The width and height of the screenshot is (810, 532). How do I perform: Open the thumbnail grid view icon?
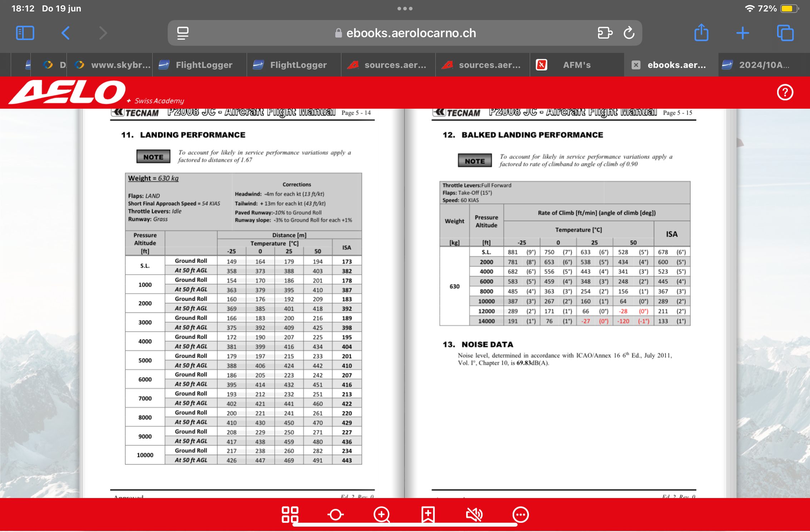click(x=290, y=514)
